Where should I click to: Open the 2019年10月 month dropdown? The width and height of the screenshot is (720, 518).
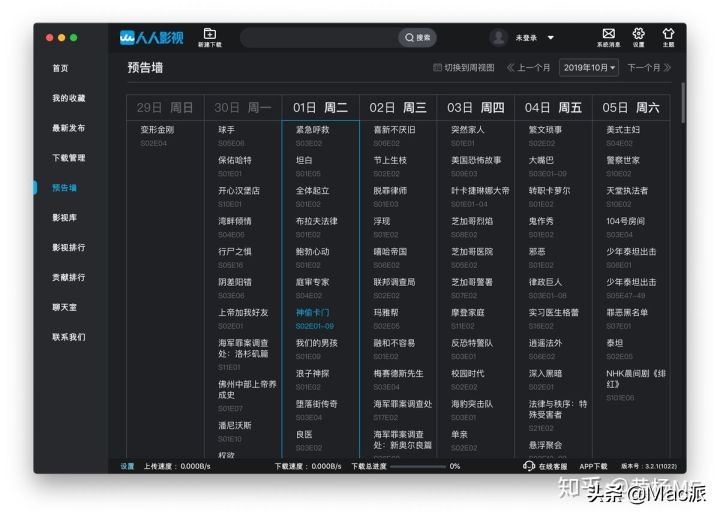tap(589, 68)
